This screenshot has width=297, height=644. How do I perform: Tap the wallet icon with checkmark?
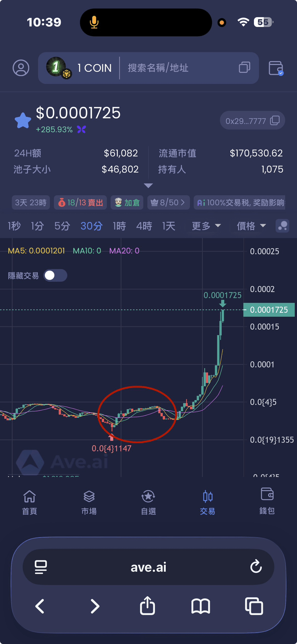tap(276, 68)
